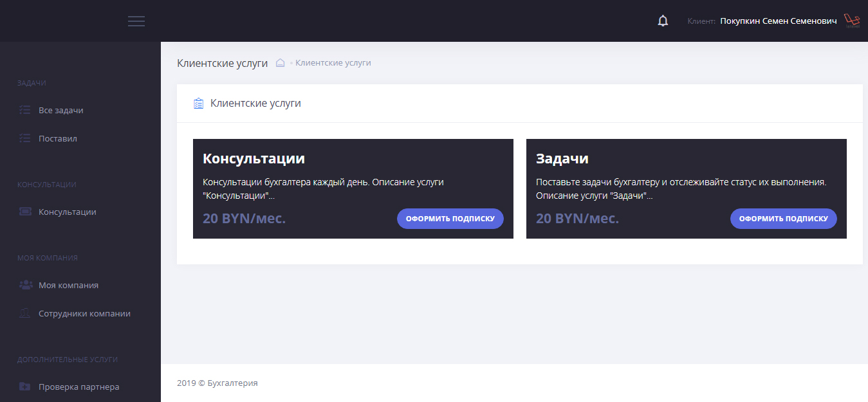This screenshot has width=868, height=402.
Task: Click the building icon beside Сотрудники компании
Action: click(x=25, y=313)
